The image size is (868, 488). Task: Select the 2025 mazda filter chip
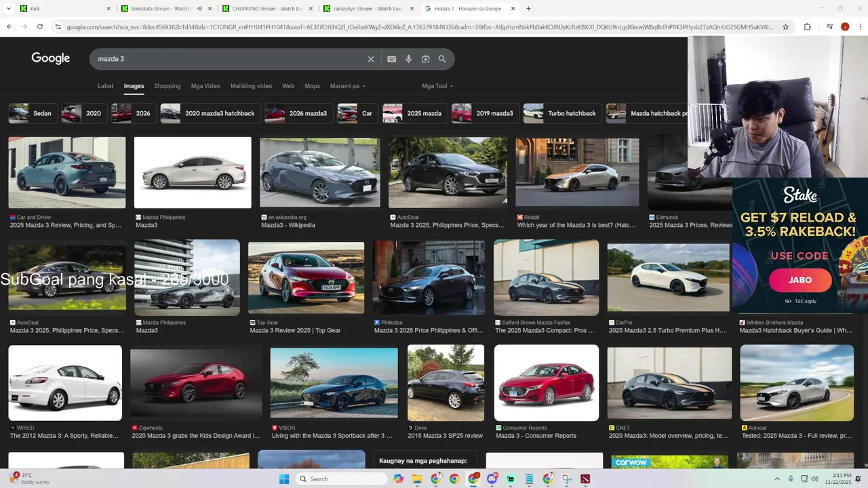[x=414, y=113]
